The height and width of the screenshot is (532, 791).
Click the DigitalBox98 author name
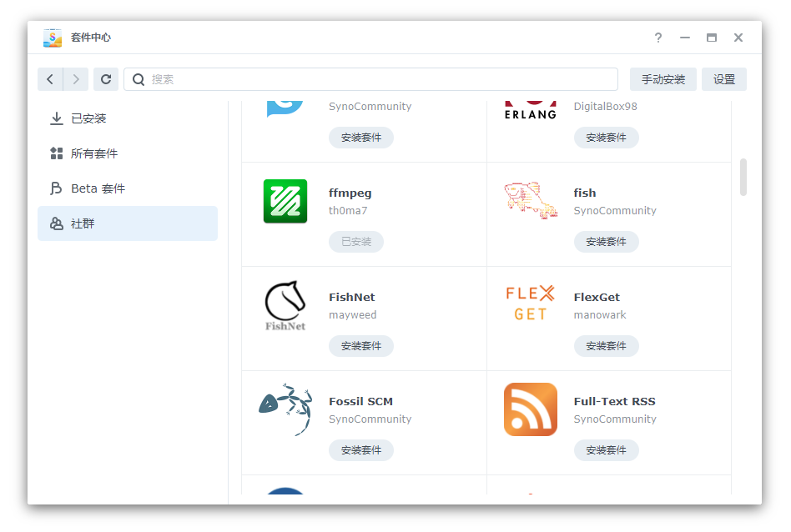click(x=606, y=107)
